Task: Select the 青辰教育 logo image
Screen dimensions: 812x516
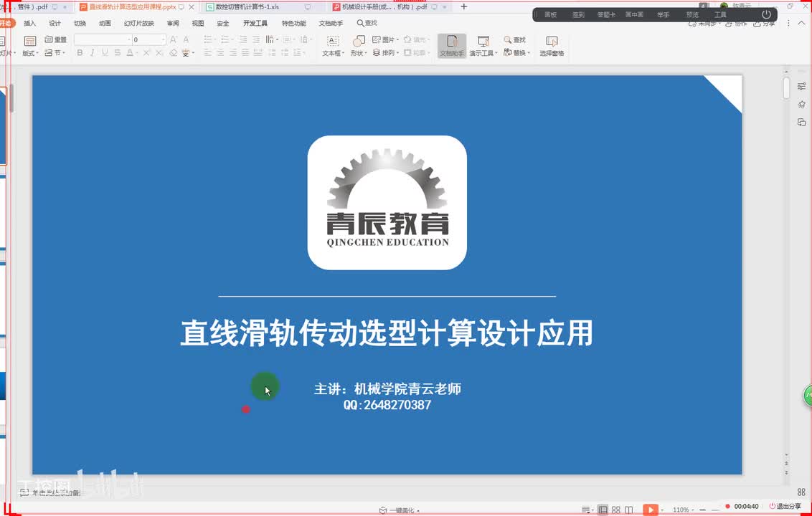Action: [x=387, y=202]
